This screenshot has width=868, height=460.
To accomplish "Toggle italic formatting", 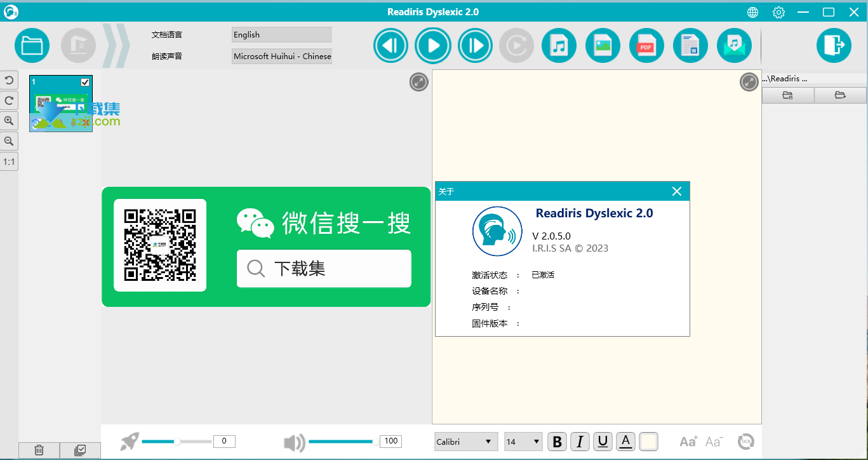I will (x=580, y=442).
